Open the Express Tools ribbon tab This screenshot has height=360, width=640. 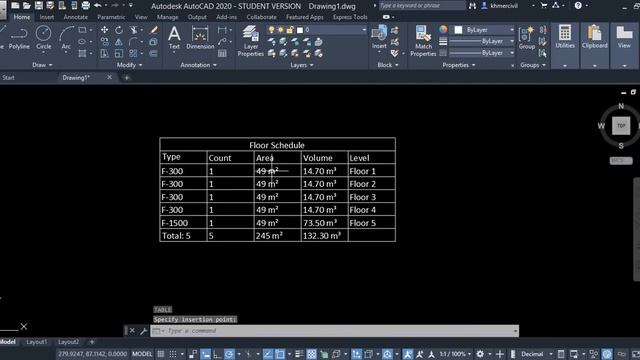pos(350,17)
